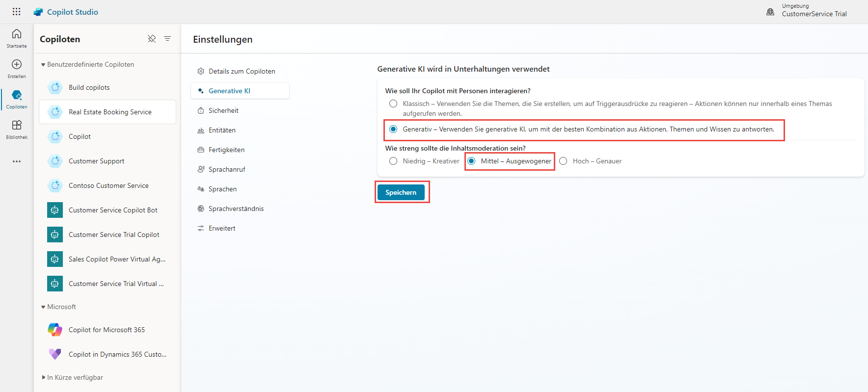Viewport: 868px width, 392px height.
Task: Click the Customer Service Trial Copilot icon
Action: point(55,235)
